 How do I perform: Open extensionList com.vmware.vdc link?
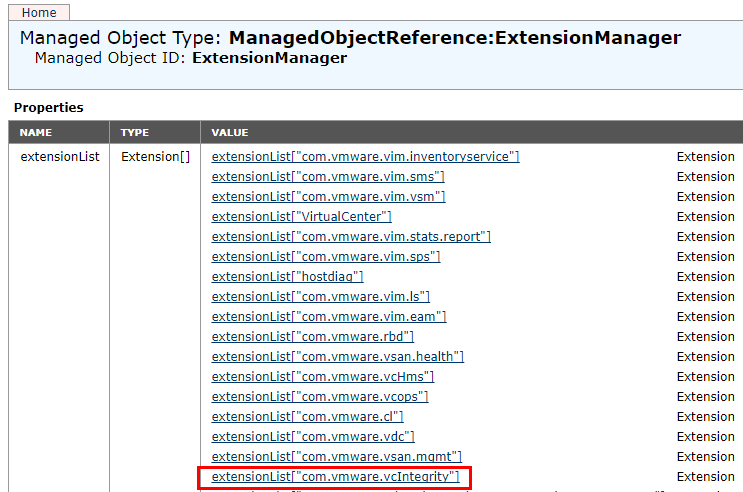coord(313,436)
